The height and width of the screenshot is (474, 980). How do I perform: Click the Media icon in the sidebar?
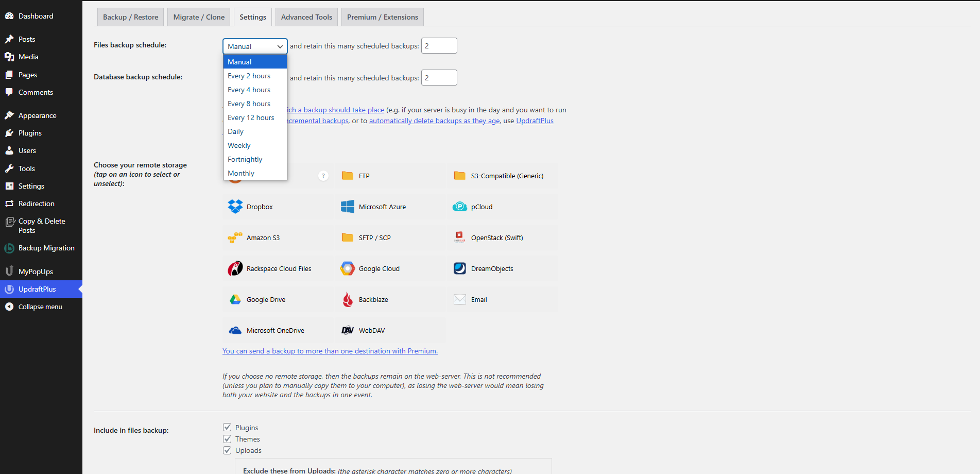[9, 57]
